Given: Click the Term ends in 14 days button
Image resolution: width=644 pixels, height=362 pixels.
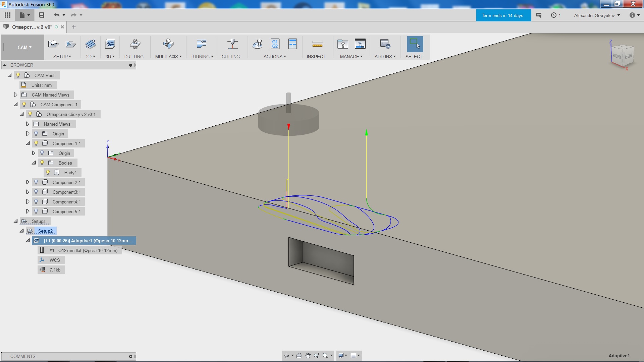Looking at the screenshot, I should pos(502,15).
